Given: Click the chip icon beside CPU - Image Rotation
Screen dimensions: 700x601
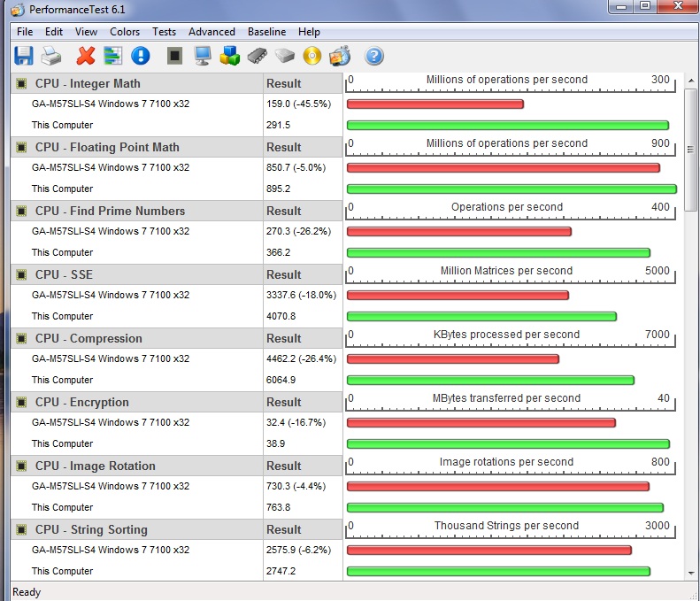Looking at the screenshot, I should [x=21, y=466].
